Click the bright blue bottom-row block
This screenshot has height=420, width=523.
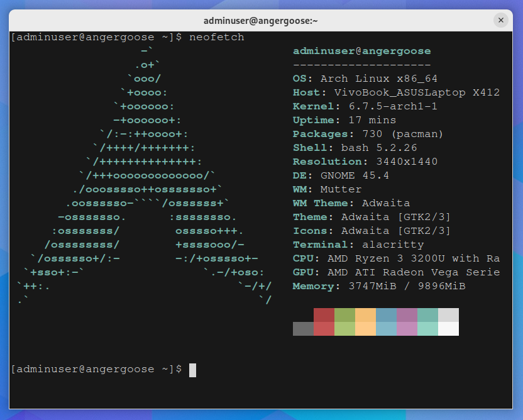coord(386,329)
